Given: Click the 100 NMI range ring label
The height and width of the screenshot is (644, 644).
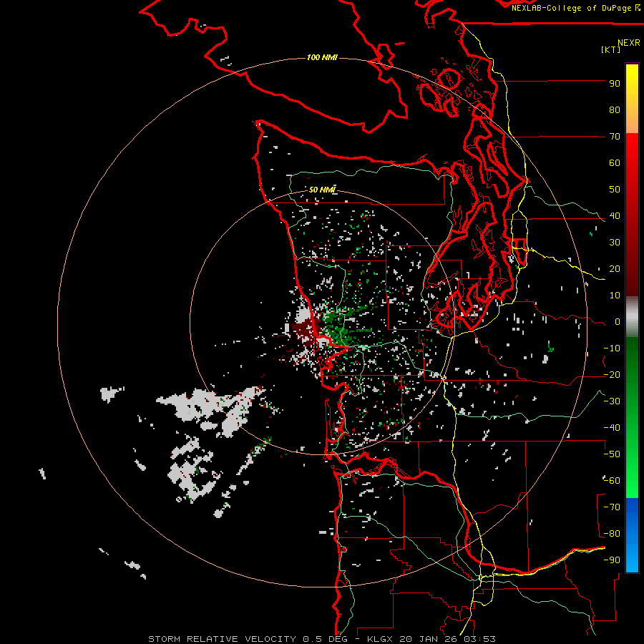Looking at the screenshot, I should pos(322,57).
